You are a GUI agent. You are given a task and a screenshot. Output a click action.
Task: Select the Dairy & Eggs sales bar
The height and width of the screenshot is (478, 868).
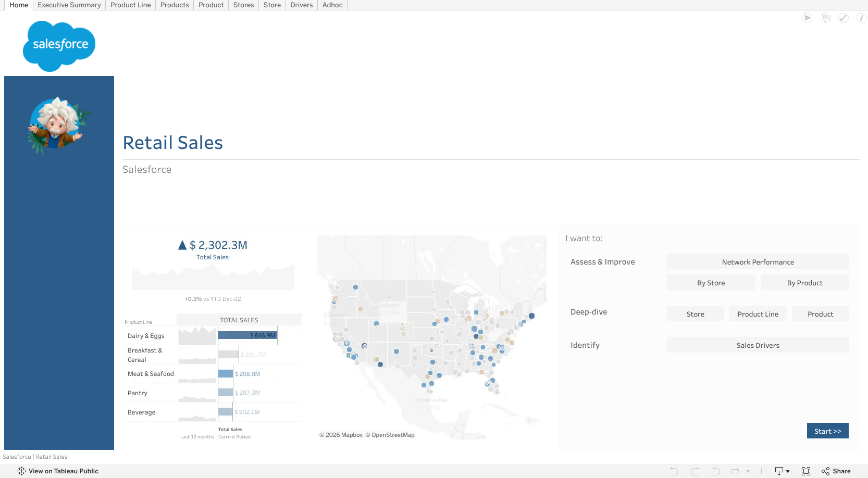coord(247,335)
